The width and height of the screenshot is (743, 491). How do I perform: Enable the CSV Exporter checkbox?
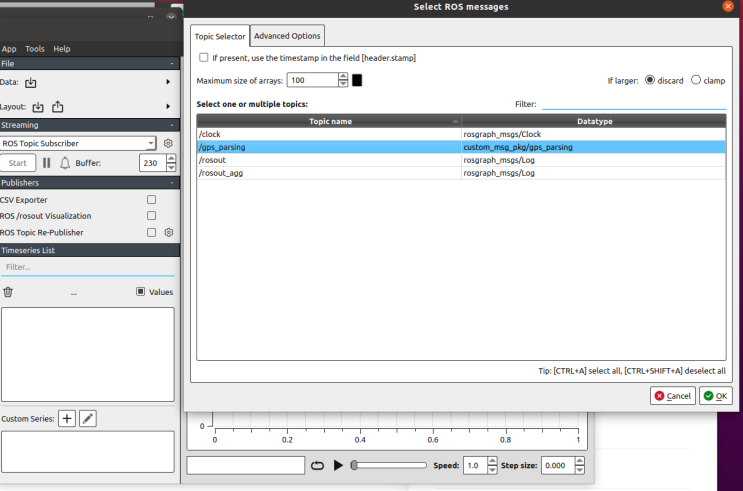(x=152, y=200)
